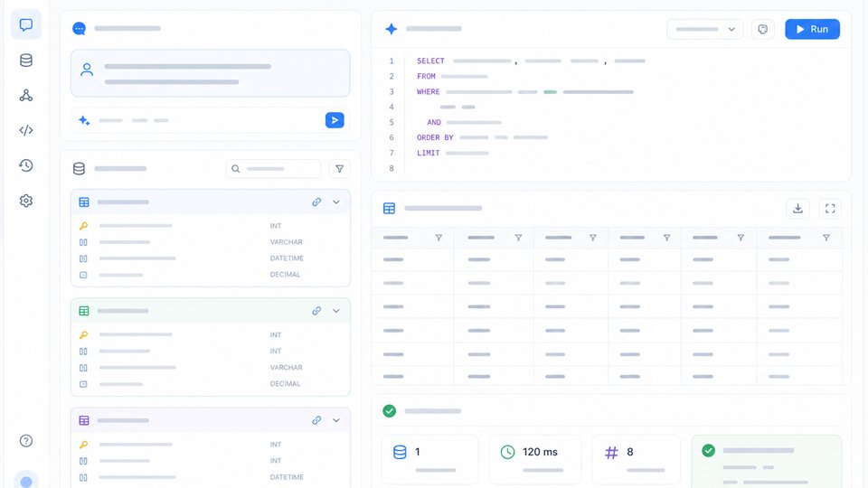Viewport: 868px width, 488px height.
Task: Click DATETIME type in blue table card
Action: click(287, 258)
